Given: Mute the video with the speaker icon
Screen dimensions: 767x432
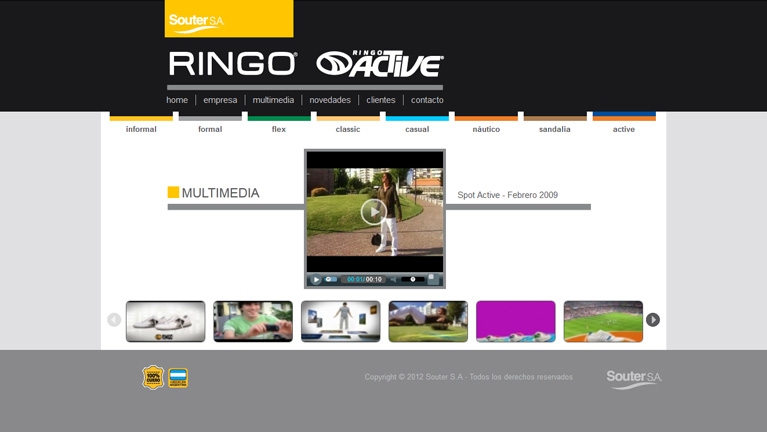Looking at the screenshot, I should point(393,279).
